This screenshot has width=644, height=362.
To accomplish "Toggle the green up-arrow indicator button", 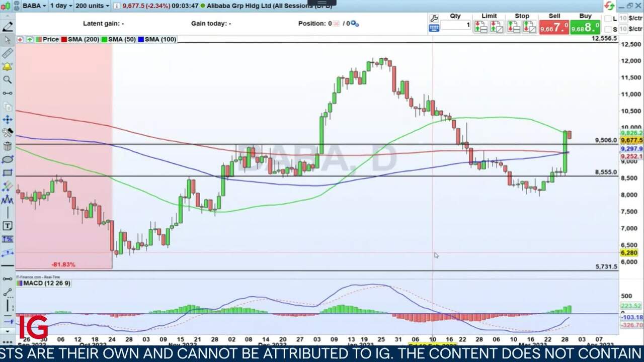I will coord(30,39).
